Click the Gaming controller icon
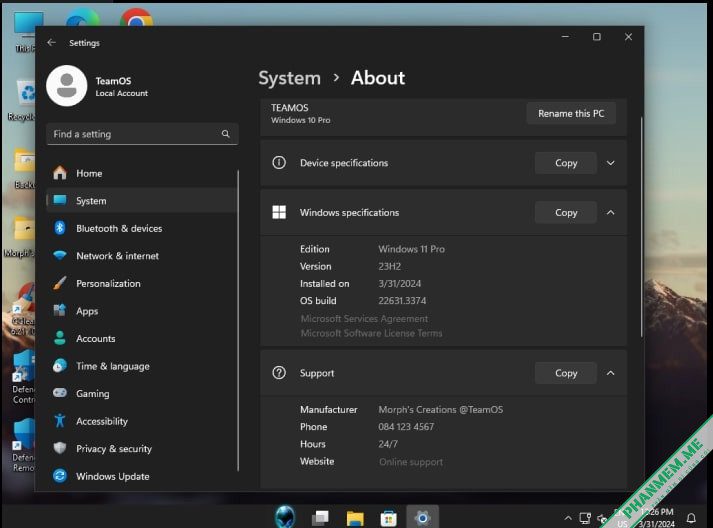The height and width of the screenshot is (528, 713). tap(60, 393)
